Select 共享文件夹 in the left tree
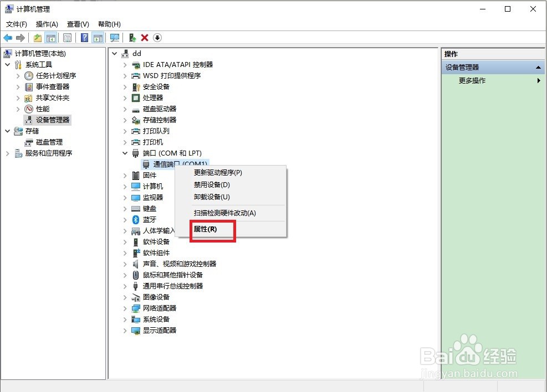The image size is (547, 392). point(53,98)
